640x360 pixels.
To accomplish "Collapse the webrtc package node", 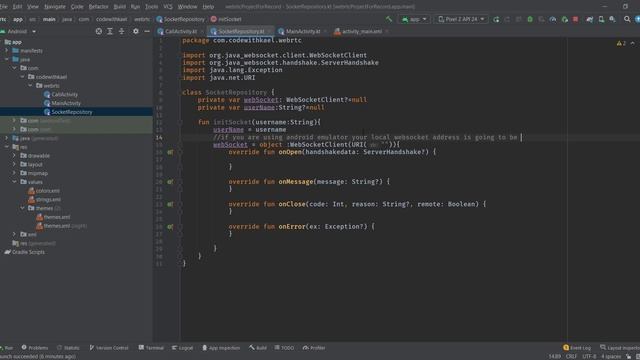I will (x=31, y=86).
